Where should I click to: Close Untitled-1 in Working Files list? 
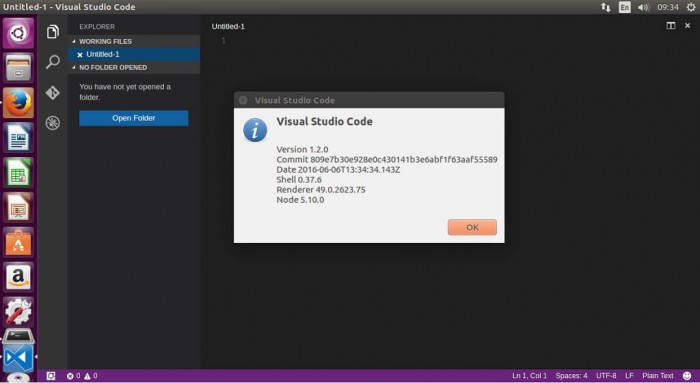pyautogui.click(x=80, y=54)
